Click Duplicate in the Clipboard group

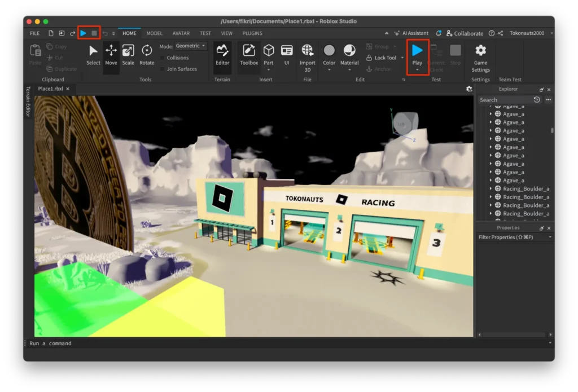click(x=62, y=69)
